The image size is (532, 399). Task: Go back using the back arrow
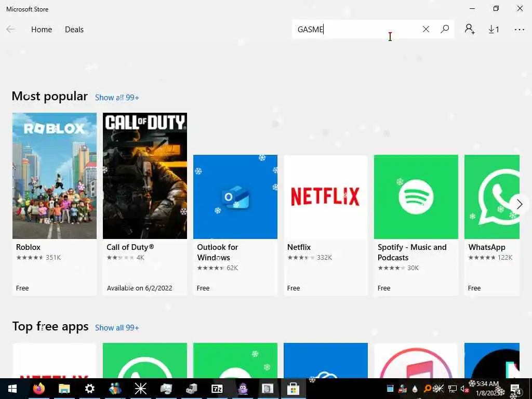click(10, 30)
